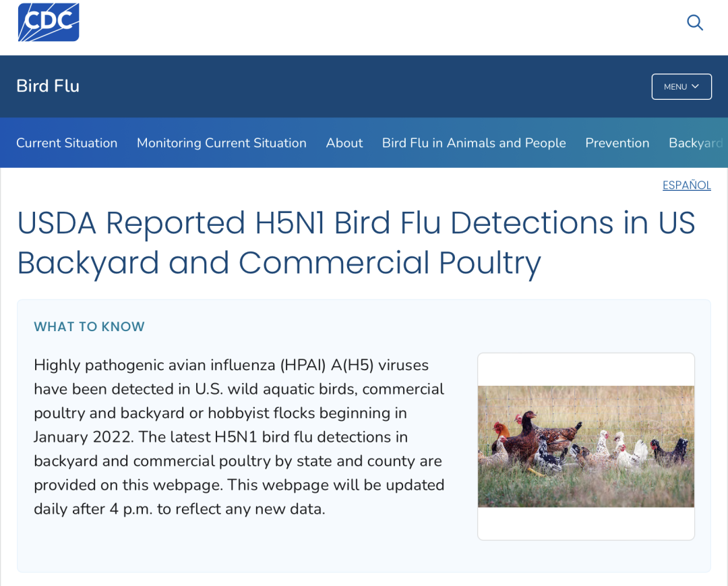This screenshot has width=728, height=586.
Task: Open the search magnifier icon
Action: point(694,22)
